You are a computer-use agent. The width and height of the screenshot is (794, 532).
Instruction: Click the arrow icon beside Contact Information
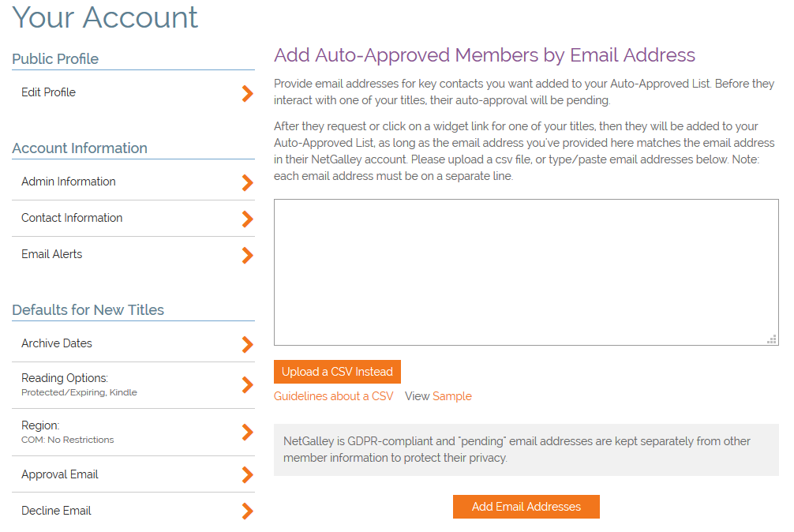tap(247, 219)
